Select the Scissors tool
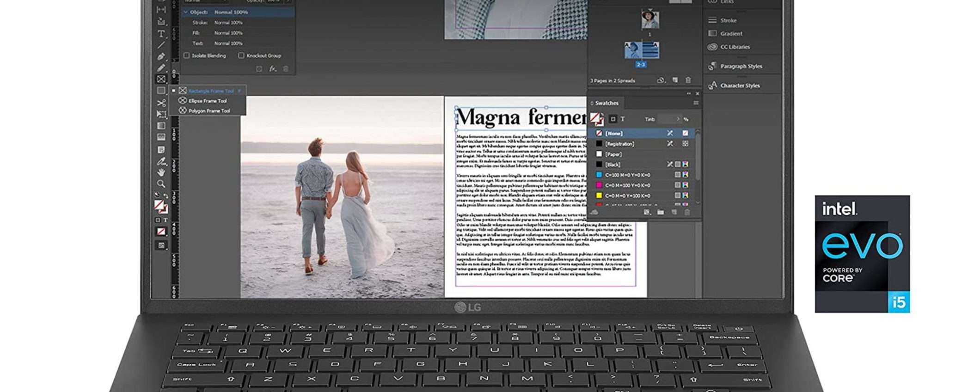This screenshot has width=980, height=392. point(161,103)
